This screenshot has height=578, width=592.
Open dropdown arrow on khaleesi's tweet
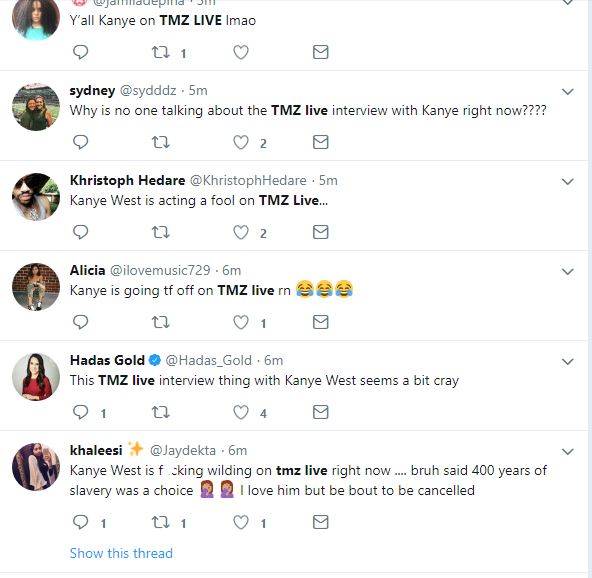[567, 452]
